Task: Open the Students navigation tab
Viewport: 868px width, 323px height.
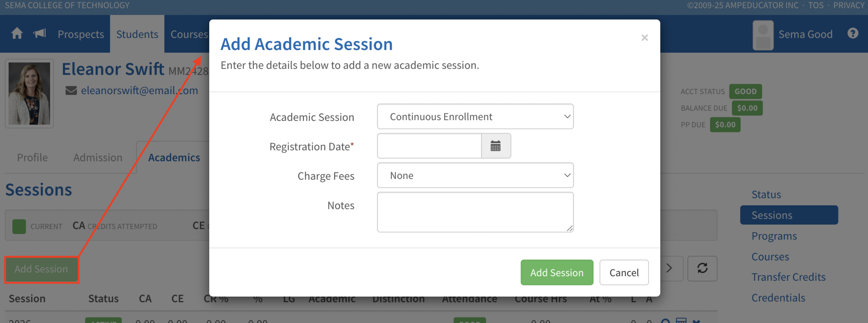Action: (137, 34)
